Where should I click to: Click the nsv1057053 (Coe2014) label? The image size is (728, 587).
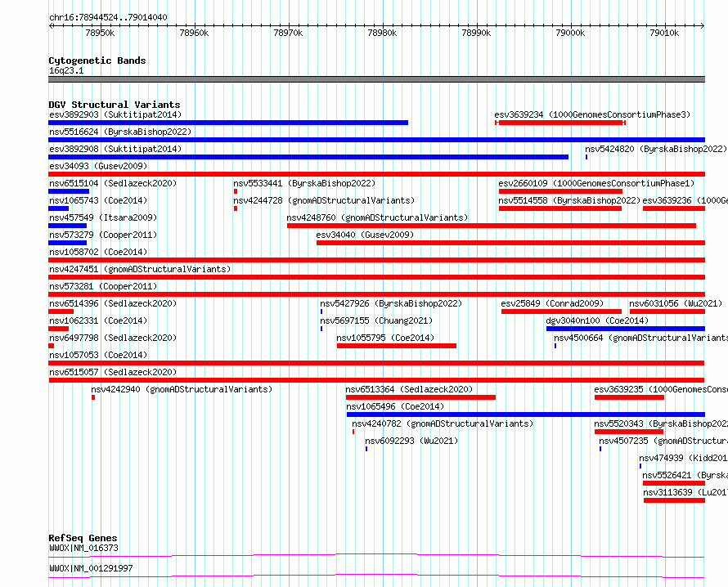[98, 355]
